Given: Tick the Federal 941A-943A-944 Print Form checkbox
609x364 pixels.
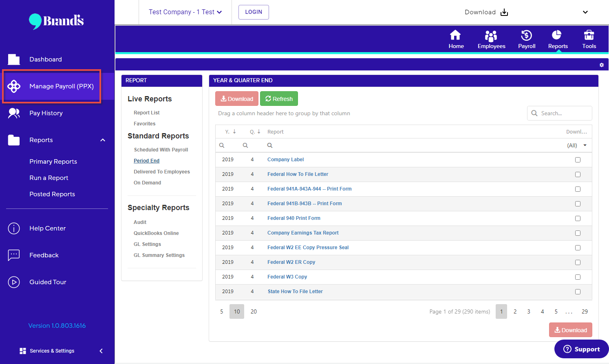Looking at the screenshot, I should (578, 189).
